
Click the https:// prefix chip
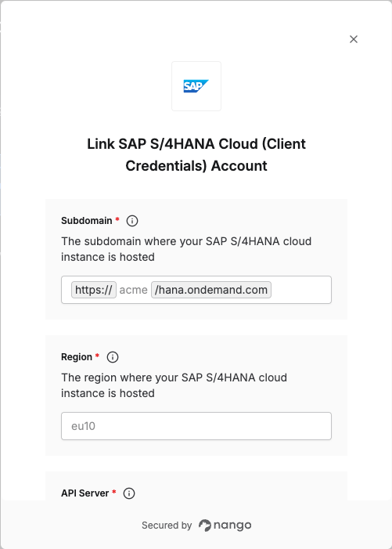94,290
